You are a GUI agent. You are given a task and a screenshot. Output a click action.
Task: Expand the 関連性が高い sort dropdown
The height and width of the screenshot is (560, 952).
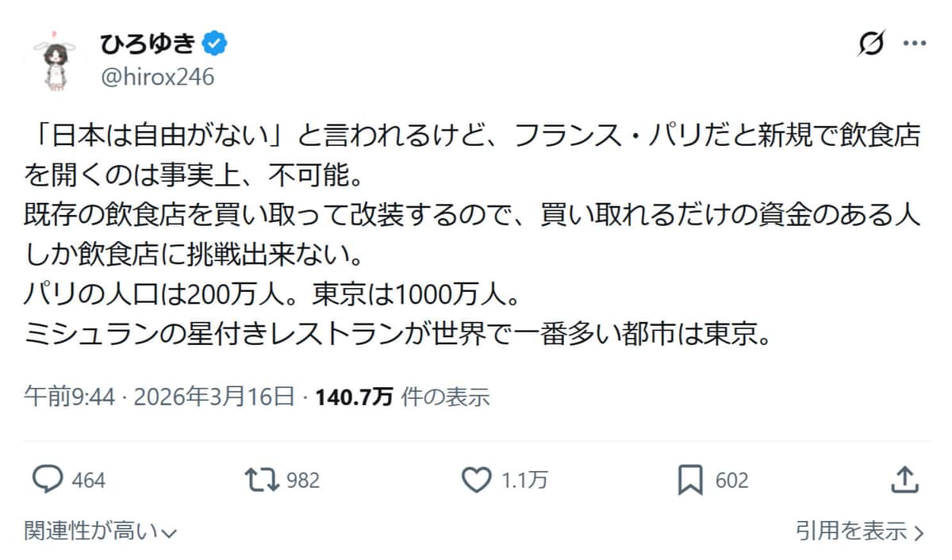click(x=99, y=531)
